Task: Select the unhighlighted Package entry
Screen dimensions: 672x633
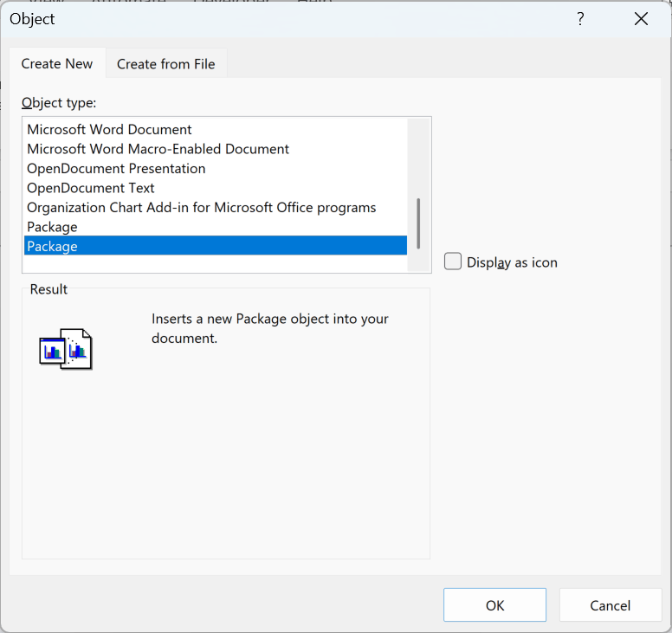Action: [x=215, y=227]
